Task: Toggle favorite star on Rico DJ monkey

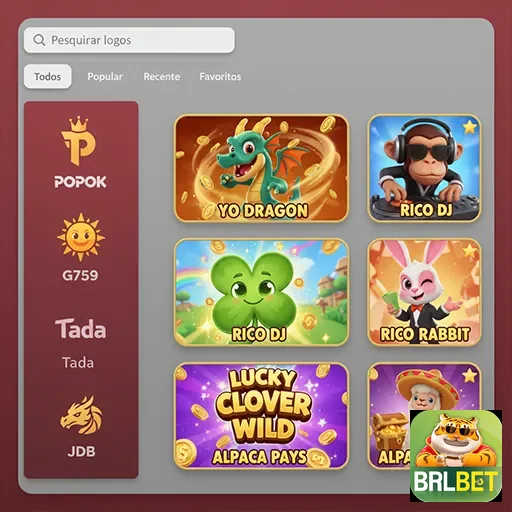Action: tap(470, 127)
